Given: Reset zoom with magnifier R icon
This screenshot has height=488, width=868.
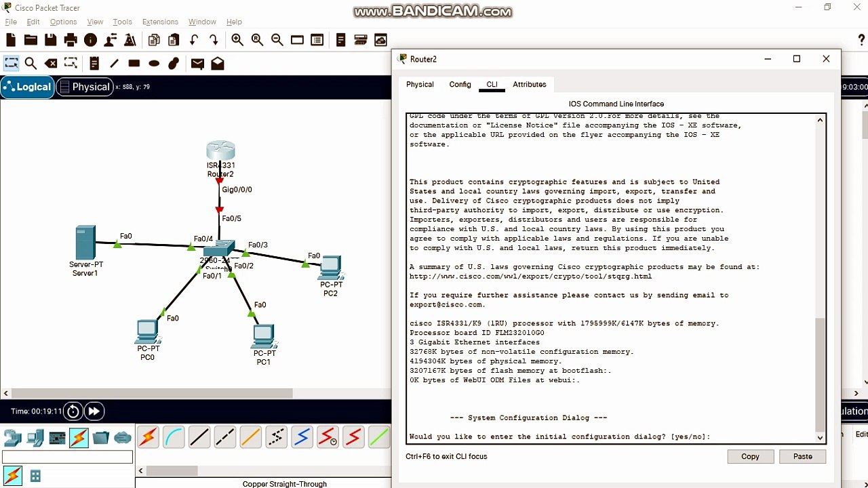Looking at the screenshot, I should click(x=257, y=40).
